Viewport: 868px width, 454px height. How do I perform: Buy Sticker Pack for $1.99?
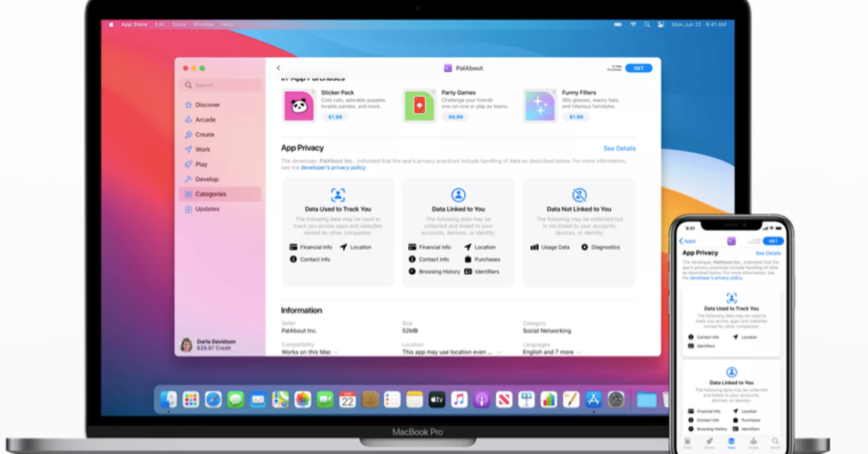(x=335, y=117)
